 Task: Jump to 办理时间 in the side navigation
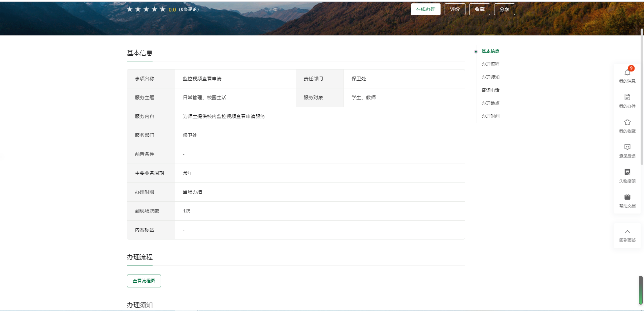point(490,116)
